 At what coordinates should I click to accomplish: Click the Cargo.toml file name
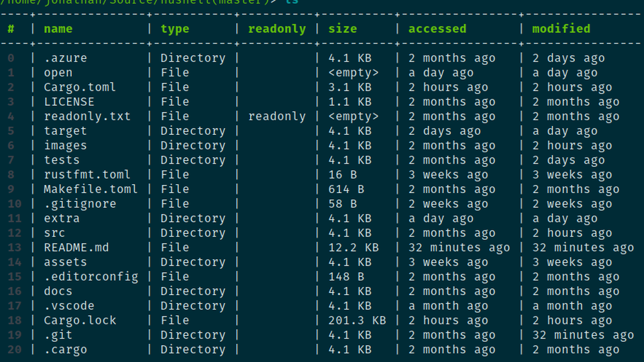tap(80, 87)
